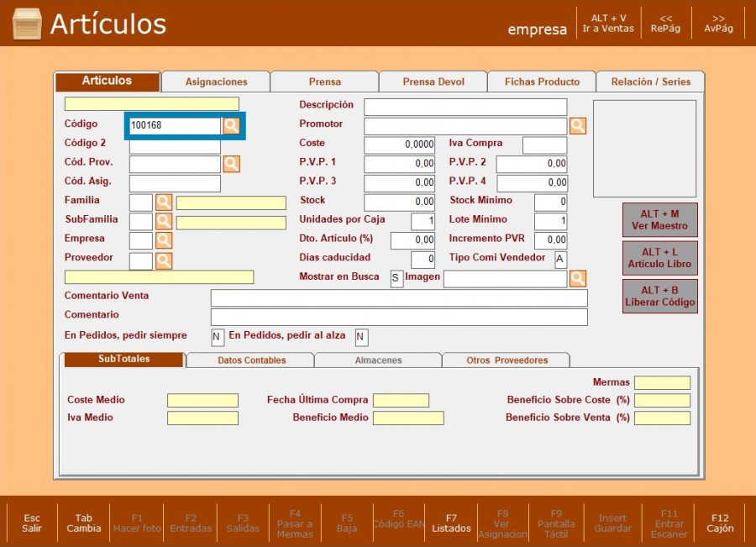Click the magnifier icon beside Cód. Prov.
Screen dimensions: 756x547
(231, 164)
